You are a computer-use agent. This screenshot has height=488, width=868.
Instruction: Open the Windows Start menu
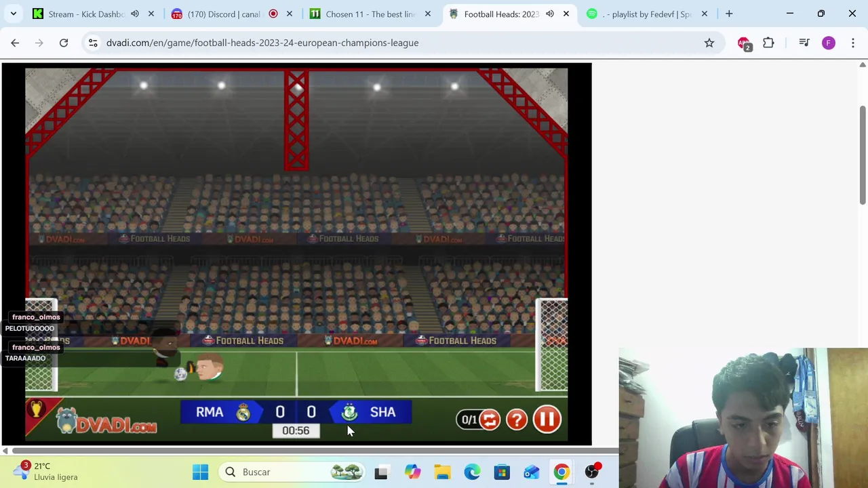201,472
